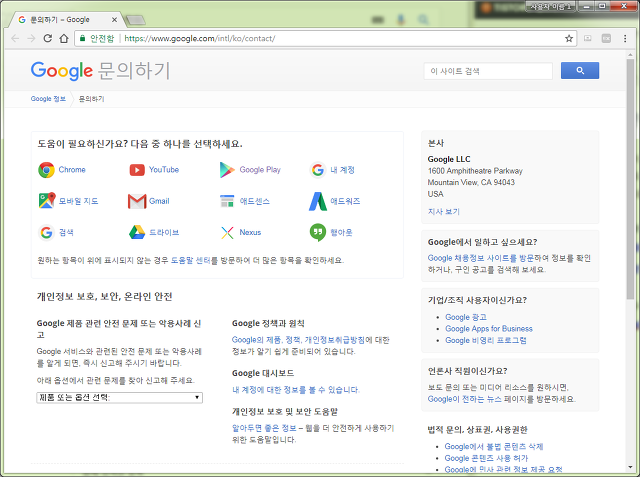Click the Google 문의하기 logo
Image resolution: width=640 pixels, height=477 pixels.
tap(100, 71)
